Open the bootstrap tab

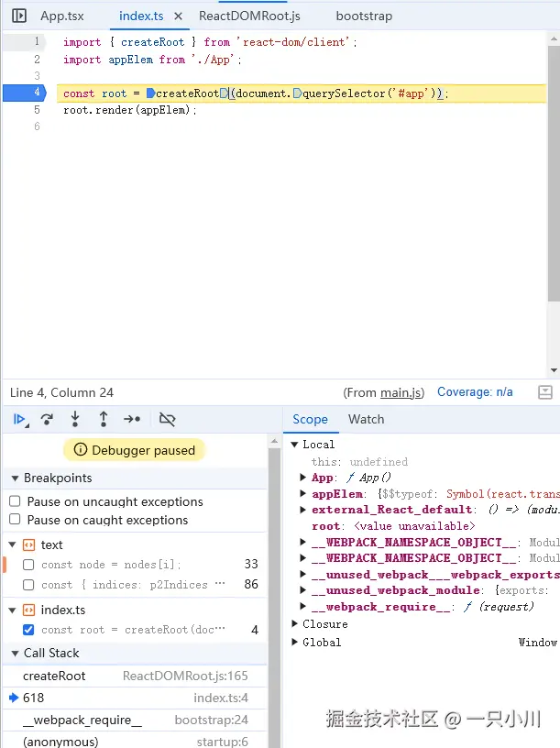click(364, 16)
